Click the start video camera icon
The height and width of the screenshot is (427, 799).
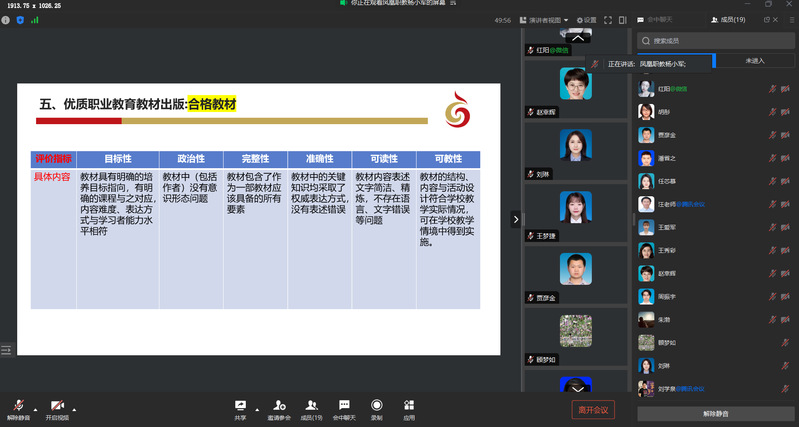click(57, 404)
